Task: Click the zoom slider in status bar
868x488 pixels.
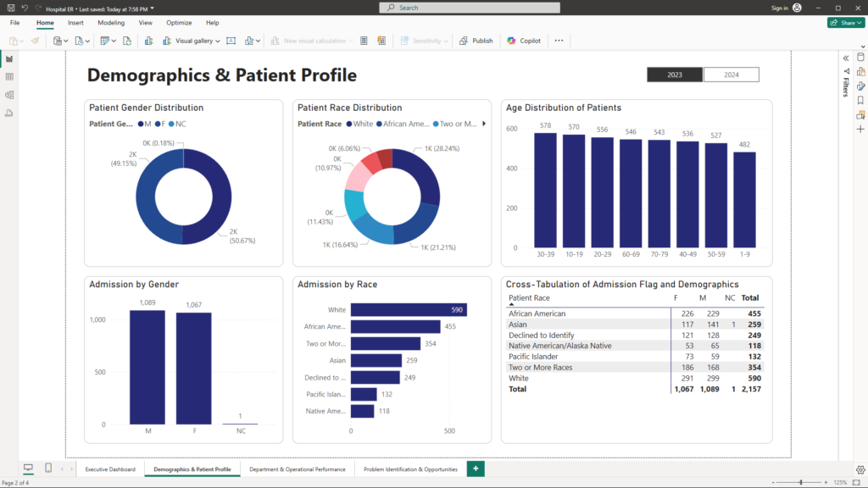Action: coord(802,482)
